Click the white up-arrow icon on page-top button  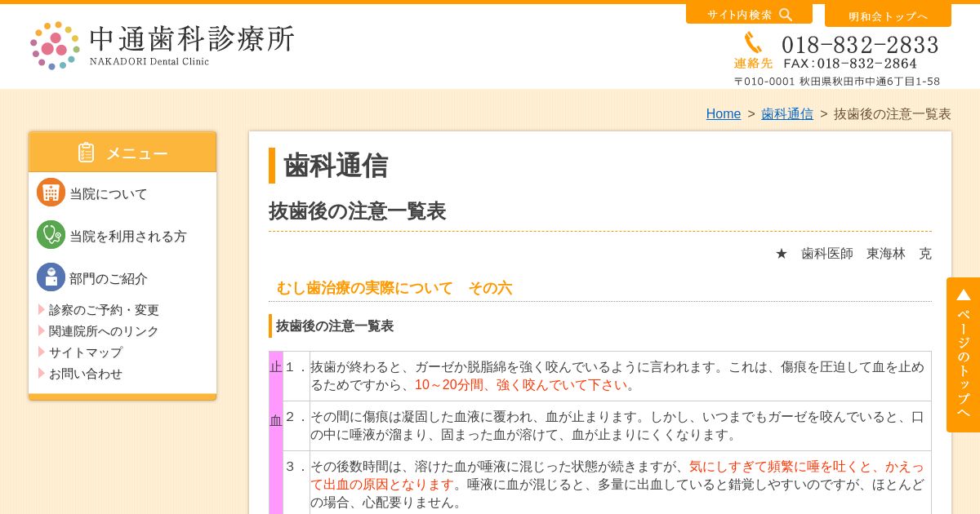point(964,295)
